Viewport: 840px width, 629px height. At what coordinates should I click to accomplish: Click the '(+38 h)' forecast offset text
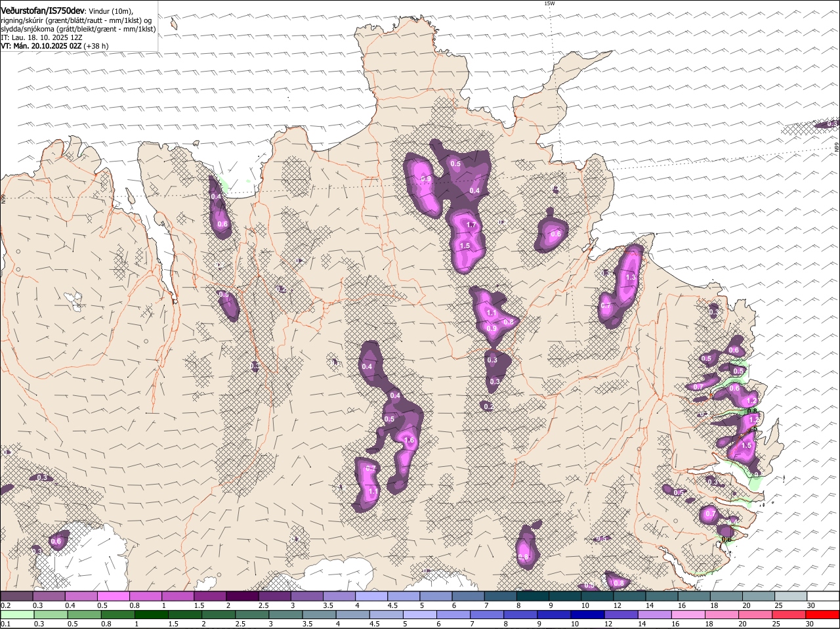click(96, 46)
